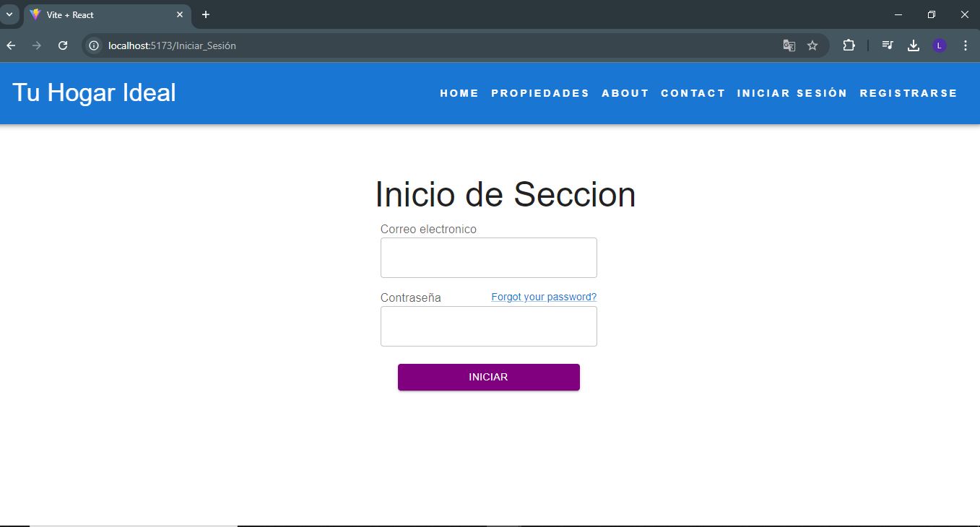Open Chrome's three-dot menu
980x527 pixels.
[966, 45]
